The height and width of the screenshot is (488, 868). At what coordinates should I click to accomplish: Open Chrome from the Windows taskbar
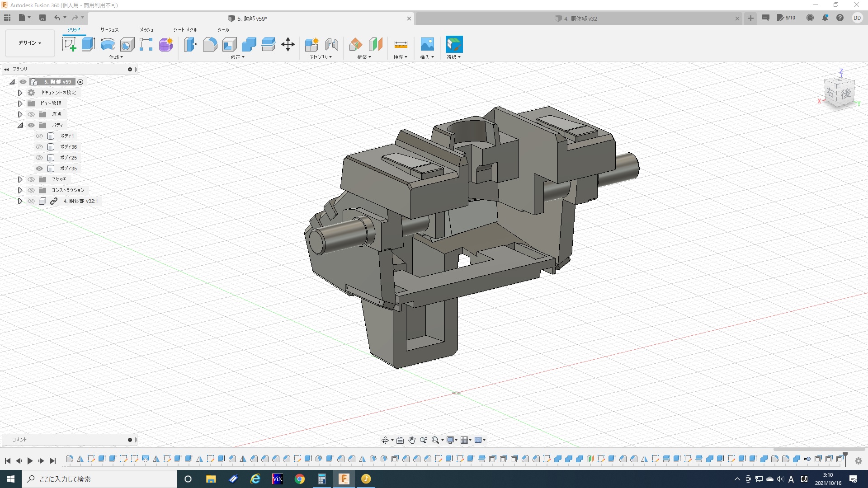coord(299,479)
